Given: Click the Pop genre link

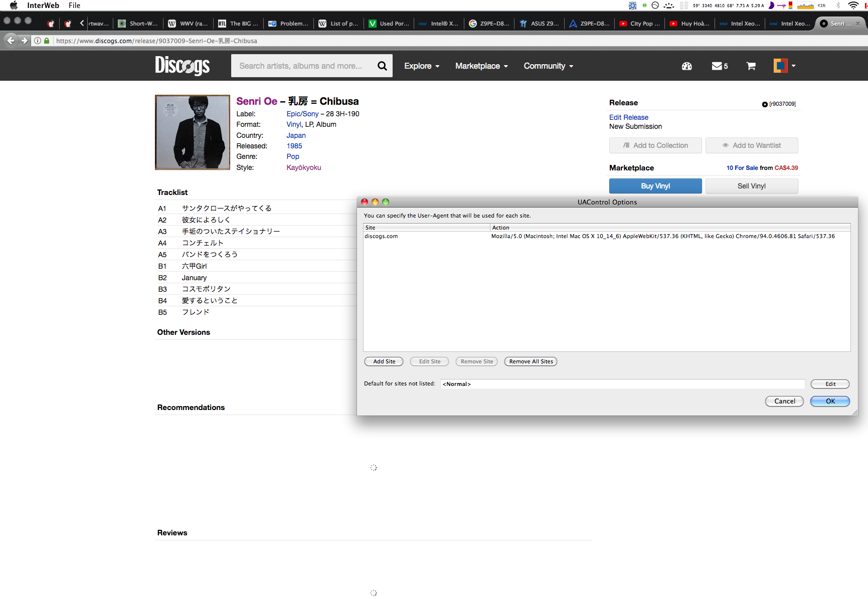Looking at the screenshot, I should (293, 156).
